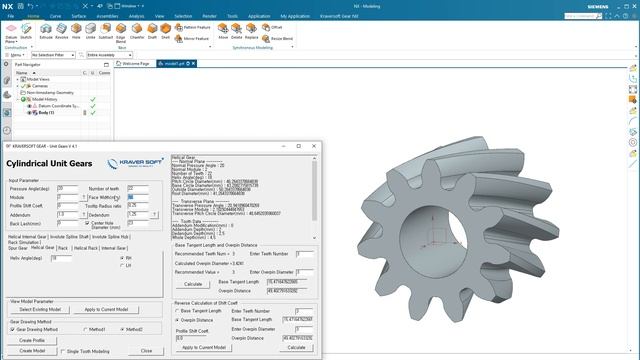Choose the Resize Blend tool
Screen dimensions: 640x360
point(278,38)
